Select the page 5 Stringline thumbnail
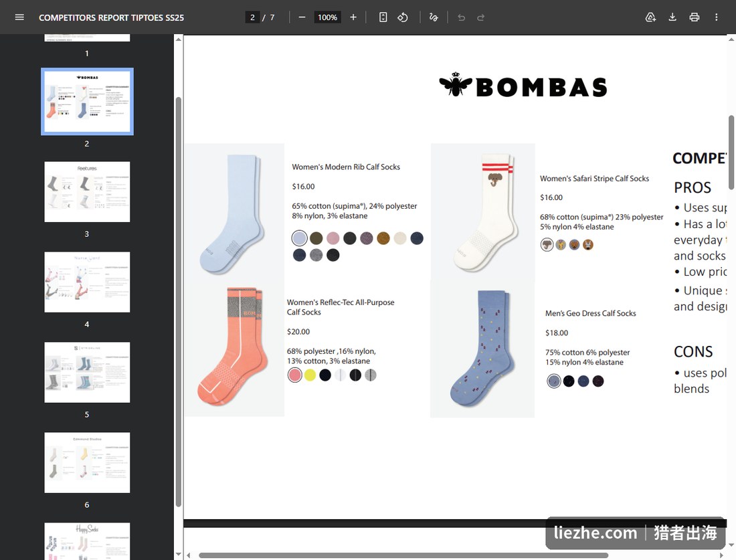 pyautogui.click(x=87, y=372)
